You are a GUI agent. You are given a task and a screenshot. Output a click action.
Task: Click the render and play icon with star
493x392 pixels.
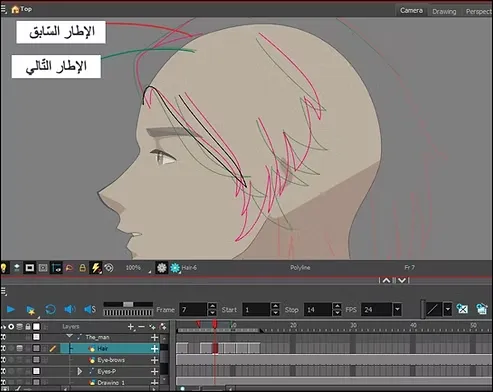click(x=31, y=310)
